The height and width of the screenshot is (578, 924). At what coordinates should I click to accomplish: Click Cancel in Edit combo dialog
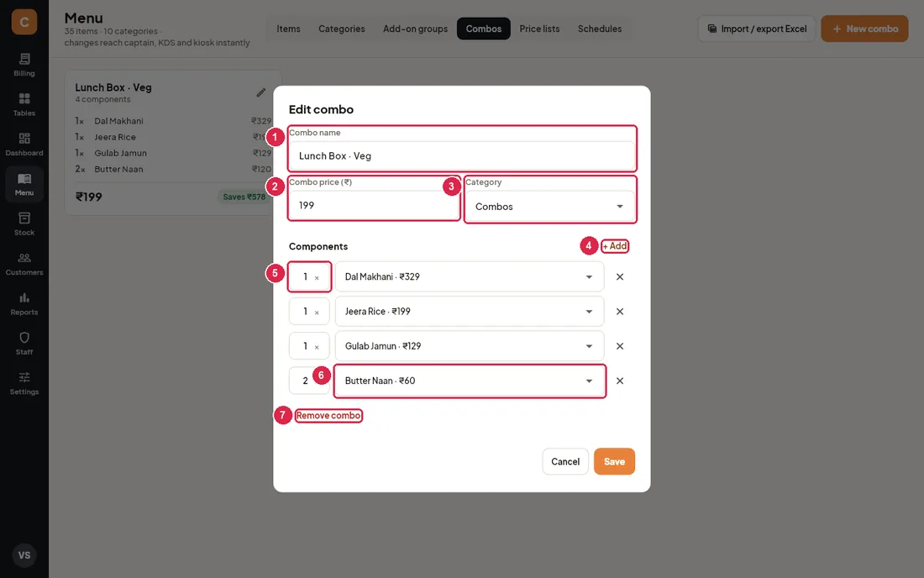click(565, 461)
